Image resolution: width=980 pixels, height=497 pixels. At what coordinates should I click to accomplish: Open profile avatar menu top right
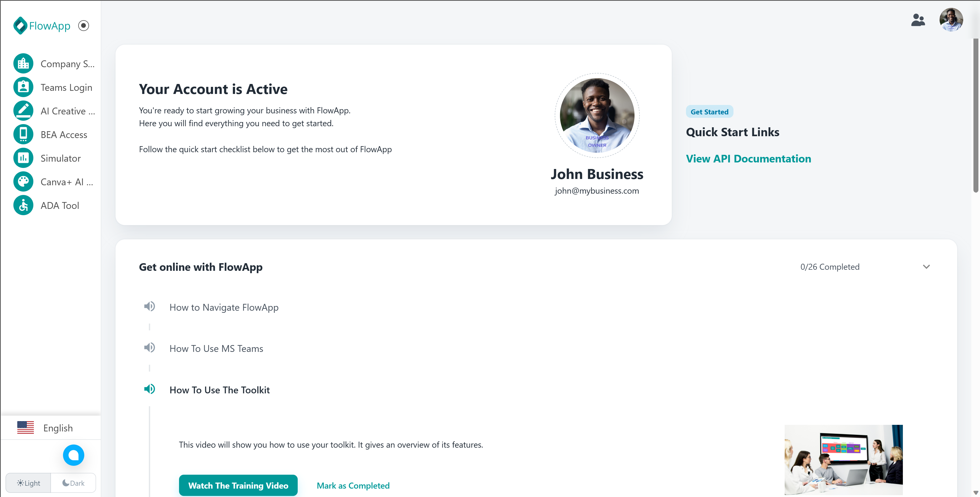click(951, 20)
